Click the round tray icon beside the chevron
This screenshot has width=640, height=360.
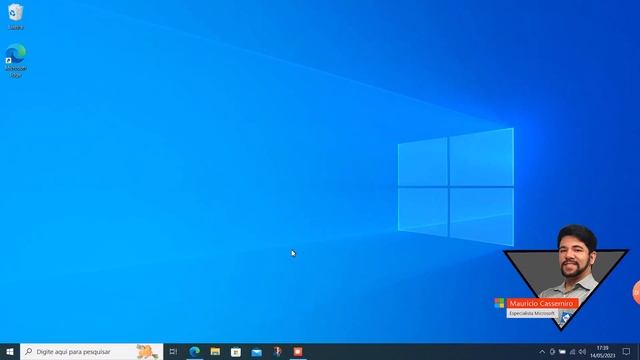(x=552, y=352)
